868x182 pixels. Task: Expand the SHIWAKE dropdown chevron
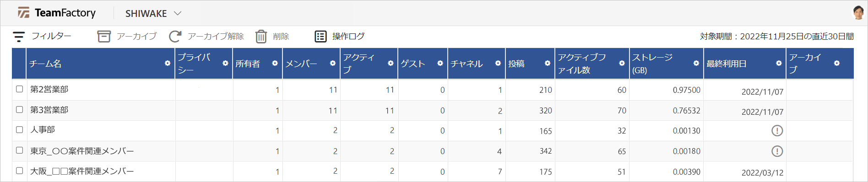[x=178, y=14]
